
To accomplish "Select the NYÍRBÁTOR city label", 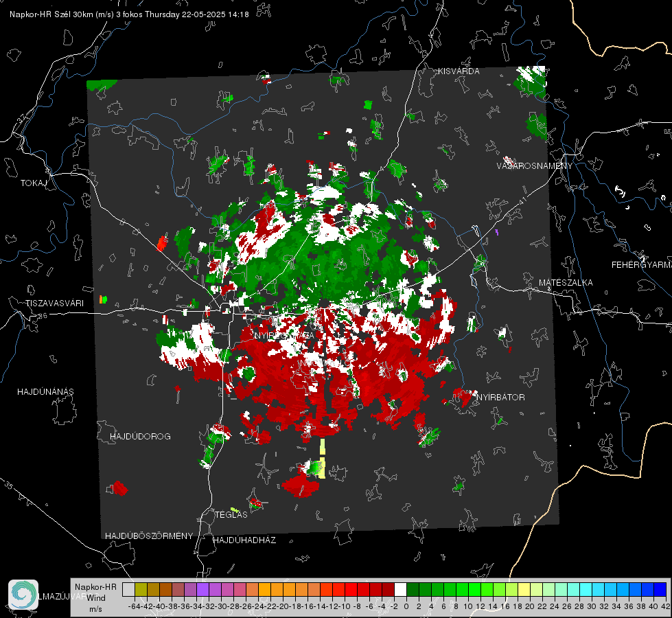I will point(500,397).
